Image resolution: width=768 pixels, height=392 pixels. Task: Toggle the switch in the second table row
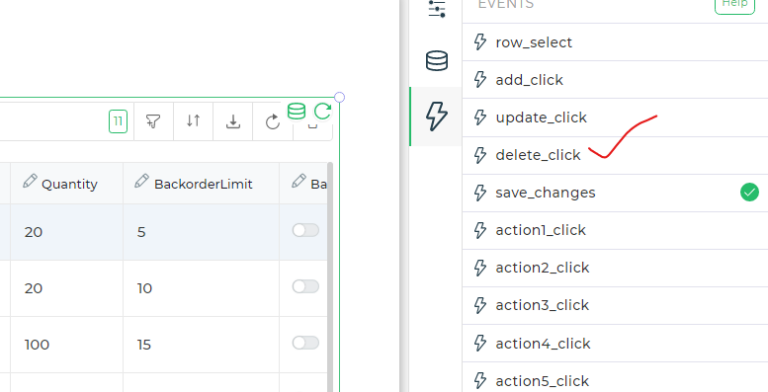pyautogui.click(x=306, y=286)
